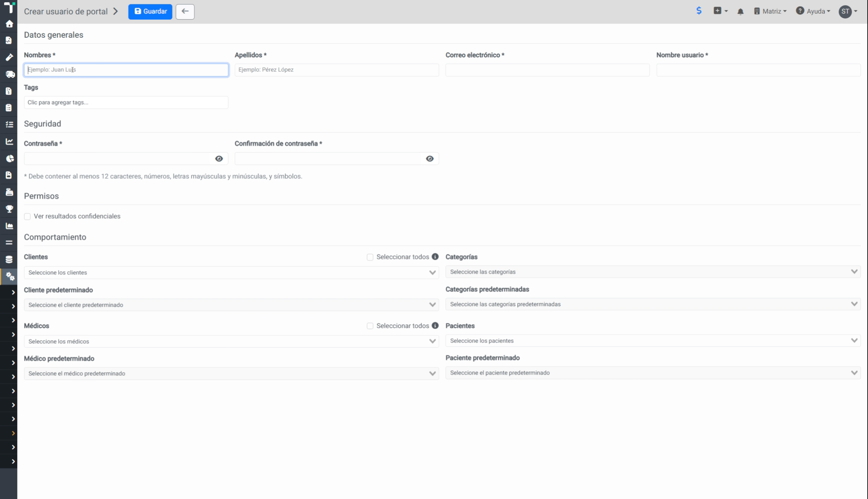The width and height of the screenshot is (868, 499).
Task: Open the cash register icon in sidebar
Action: point(9,192)
